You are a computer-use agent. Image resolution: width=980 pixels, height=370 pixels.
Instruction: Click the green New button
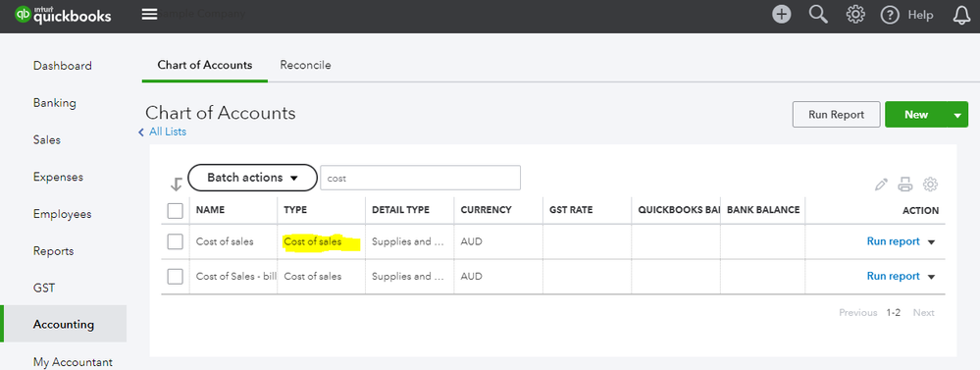[916, 115]
